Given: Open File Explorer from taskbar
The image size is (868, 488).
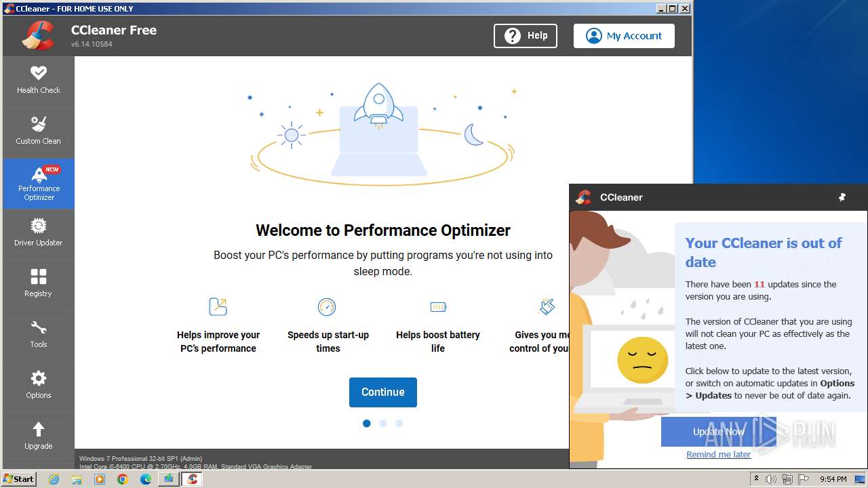Looking at the screenshot, I should pos(77,479).
